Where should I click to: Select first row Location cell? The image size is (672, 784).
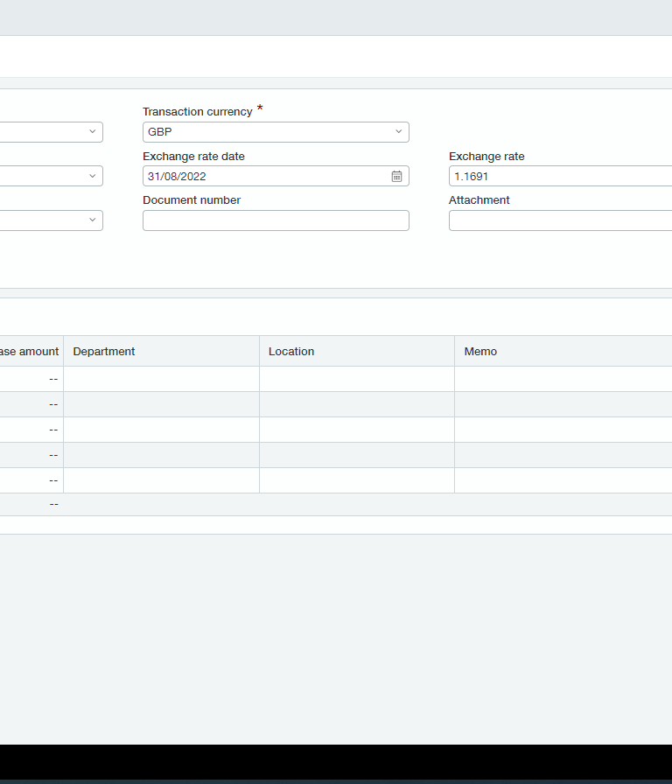pos(357,379)
